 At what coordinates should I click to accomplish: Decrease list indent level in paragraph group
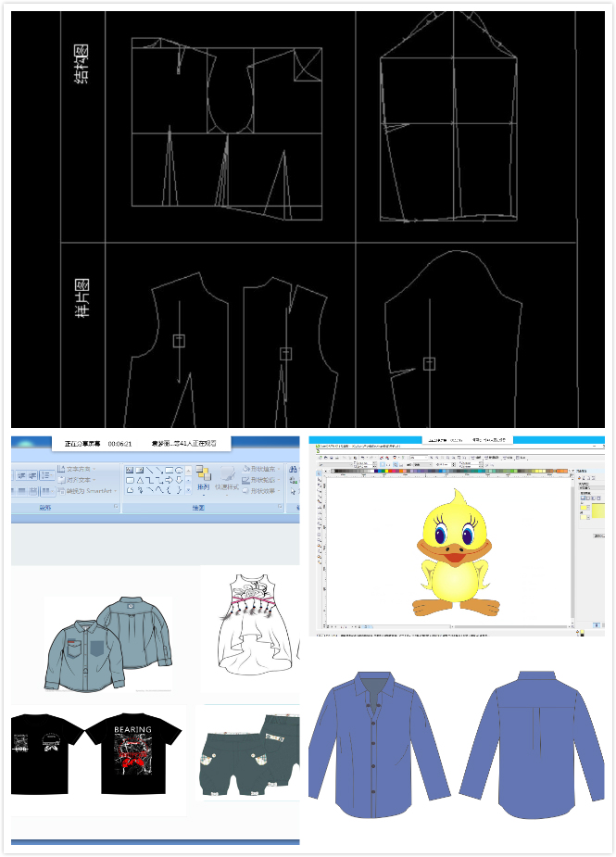pos(21,475)
